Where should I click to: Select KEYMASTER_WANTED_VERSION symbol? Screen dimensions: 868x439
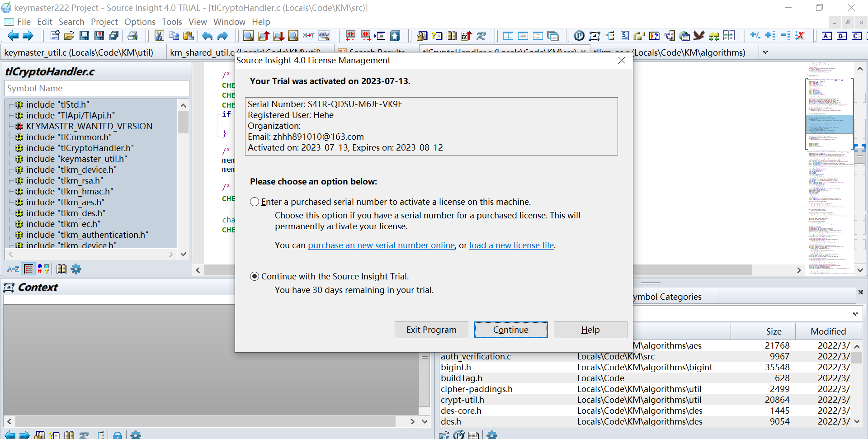click(x=89, y=126)
